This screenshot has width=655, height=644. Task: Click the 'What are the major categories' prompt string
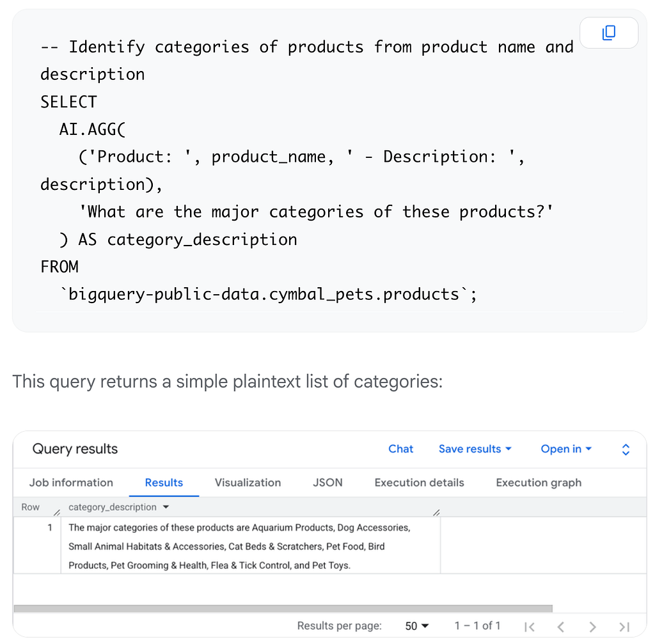point(316,212)
